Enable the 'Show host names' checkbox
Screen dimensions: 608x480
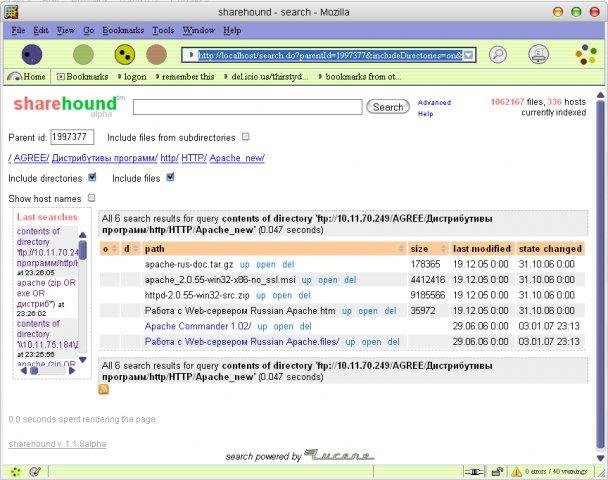point(91,198)
